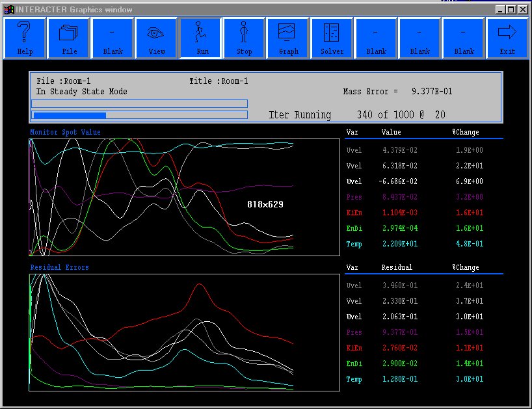Select the Wvel monitor value -6.686E-02
The width and height of the screenshot is (532, 409).
click(398, 181)
